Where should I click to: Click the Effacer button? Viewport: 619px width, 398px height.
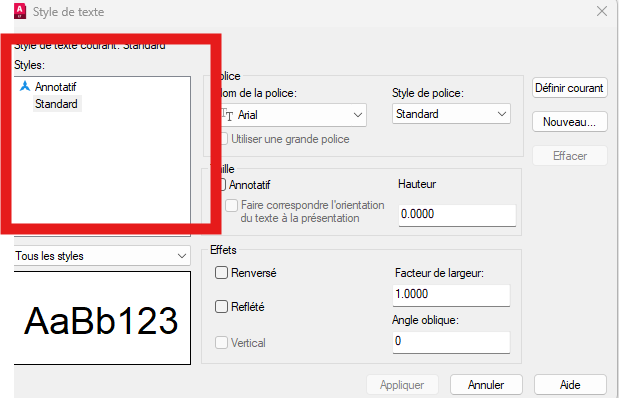(569, 156)
